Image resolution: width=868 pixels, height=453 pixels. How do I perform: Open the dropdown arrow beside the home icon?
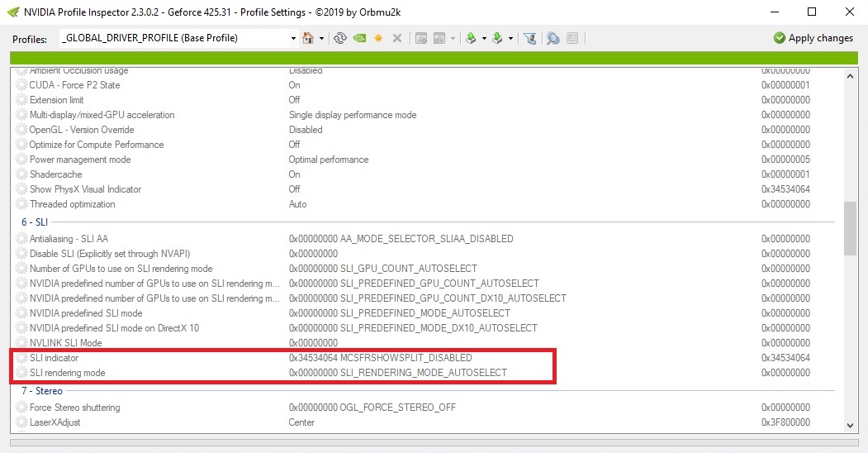tap(321, 39)
